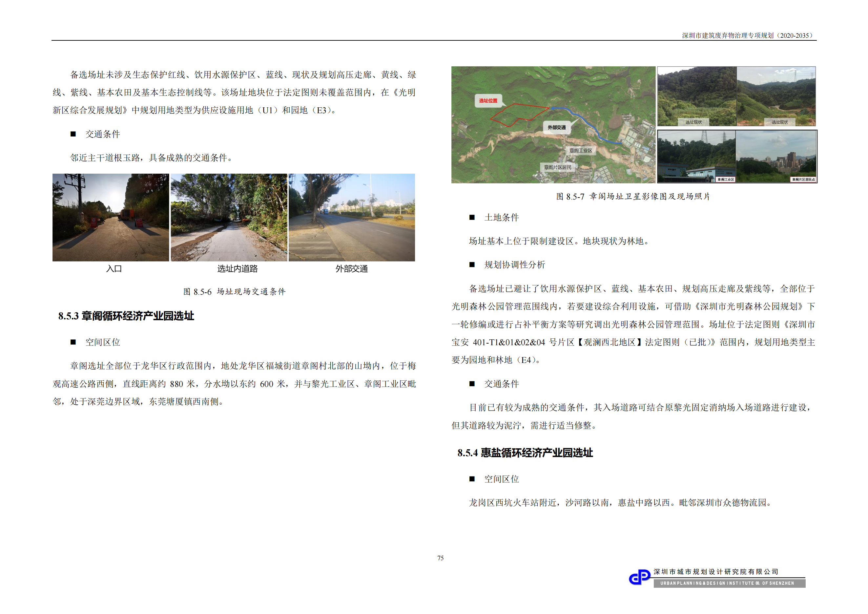This screenshot has width=868, height=614.
Task: Click the page number 75
Action: pyautogui.click(x=441, y=558)
